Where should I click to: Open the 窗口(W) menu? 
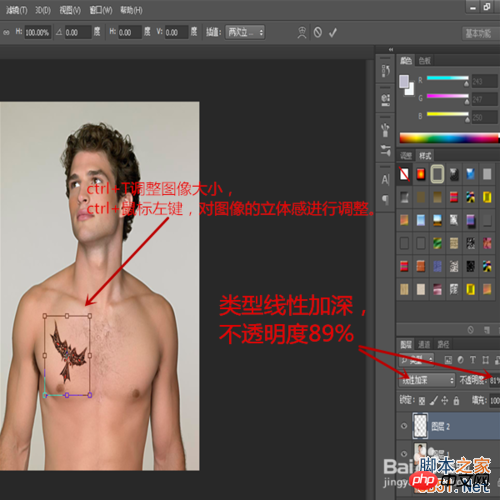pos(101,10)
